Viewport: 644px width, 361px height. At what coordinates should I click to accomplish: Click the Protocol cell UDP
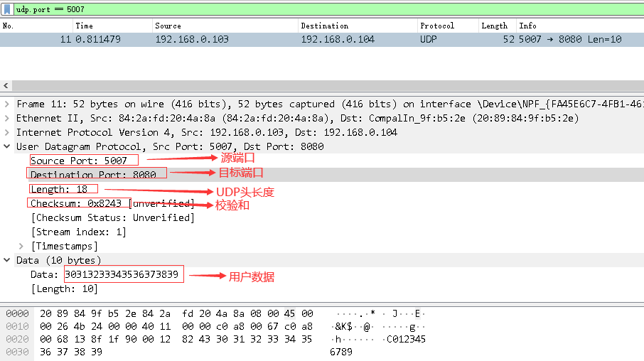click(x=429, y=39)
